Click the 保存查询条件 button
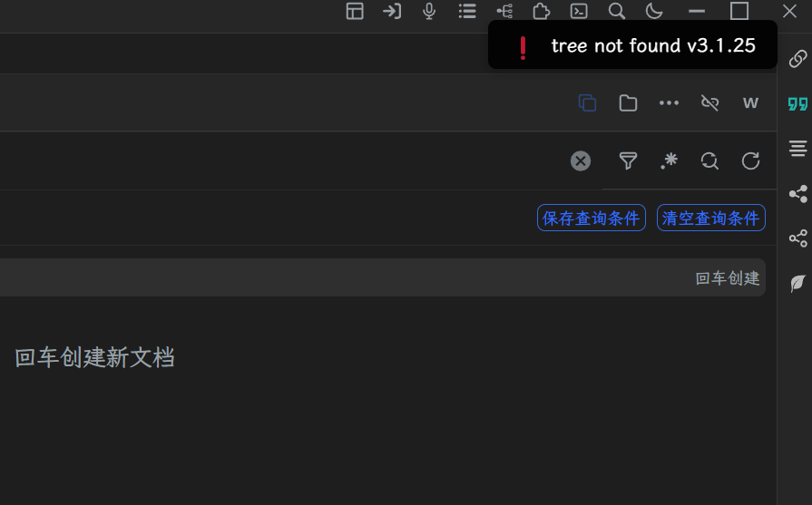This screenshot has height=505, width=812. (592, 218)
